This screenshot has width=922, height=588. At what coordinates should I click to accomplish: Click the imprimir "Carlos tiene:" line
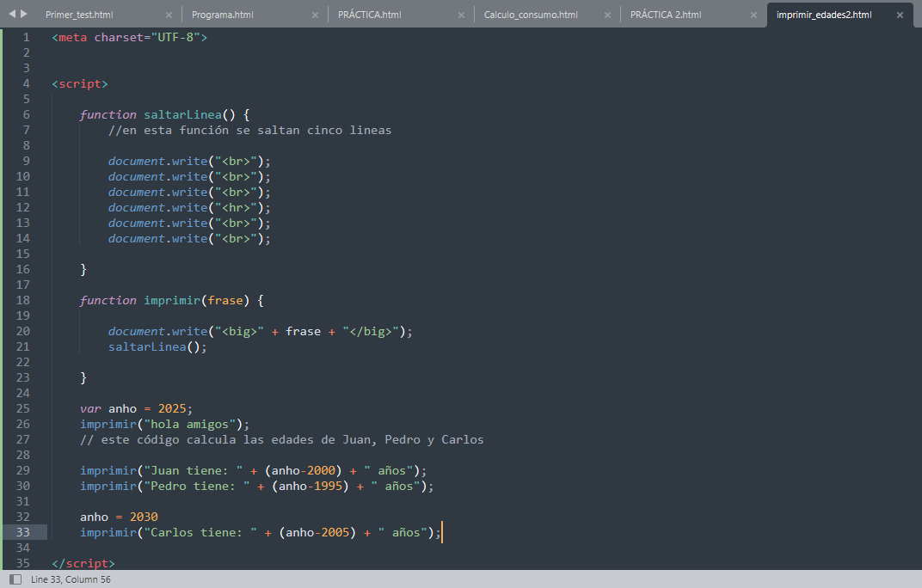coord(261,533)
